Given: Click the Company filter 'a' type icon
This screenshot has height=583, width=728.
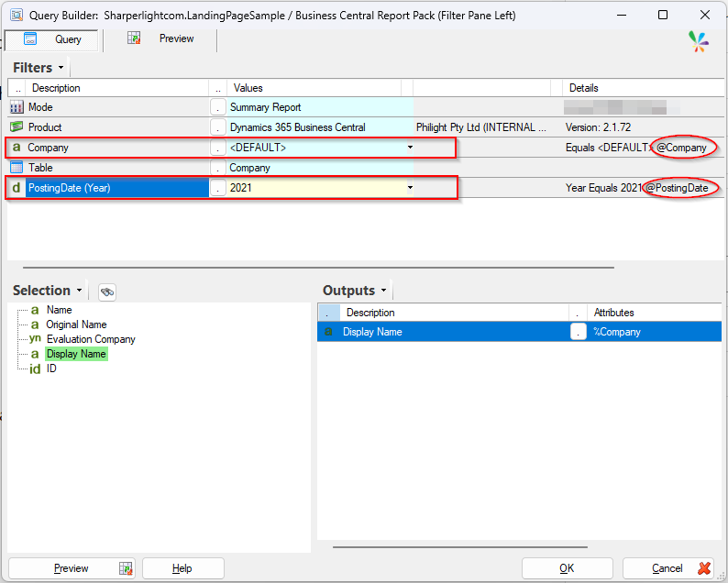Looking at the screenshot, I should (x=17, y=148).
